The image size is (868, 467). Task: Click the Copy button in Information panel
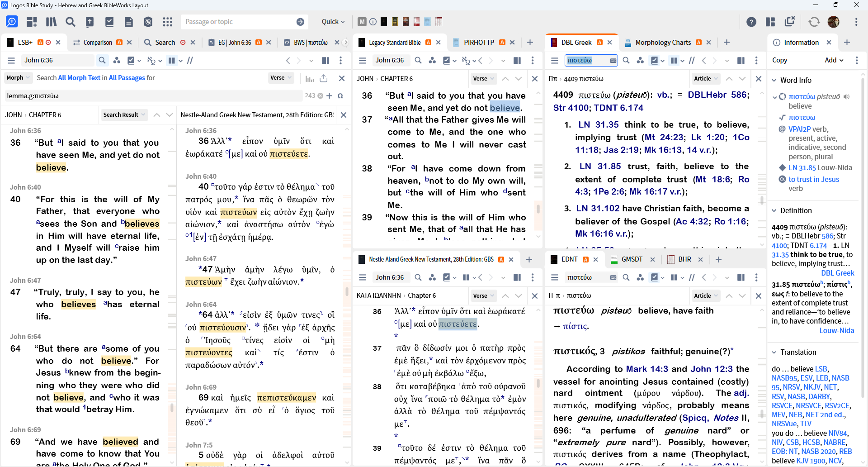click(x=779, y=60)
